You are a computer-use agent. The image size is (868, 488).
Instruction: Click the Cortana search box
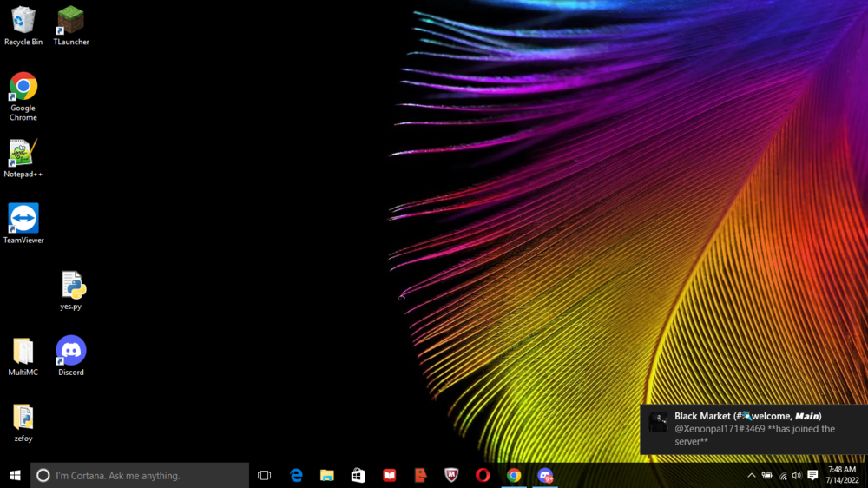point(140,475)
